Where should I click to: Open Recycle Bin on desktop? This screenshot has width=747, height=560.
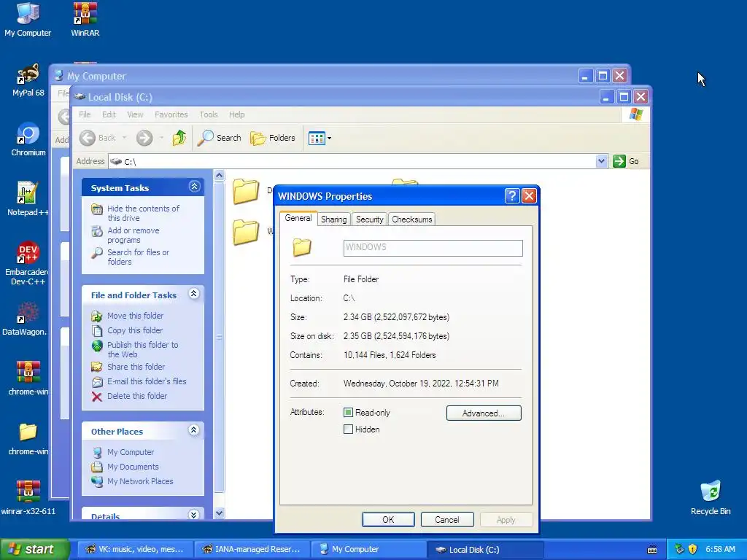click(x=711, y=497)
